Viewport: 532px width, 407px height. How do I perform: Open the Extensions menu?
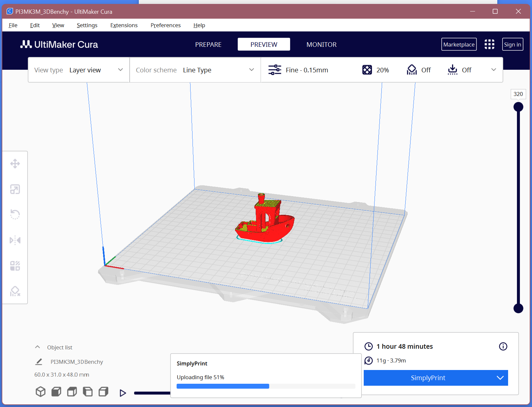click(124, 25)
